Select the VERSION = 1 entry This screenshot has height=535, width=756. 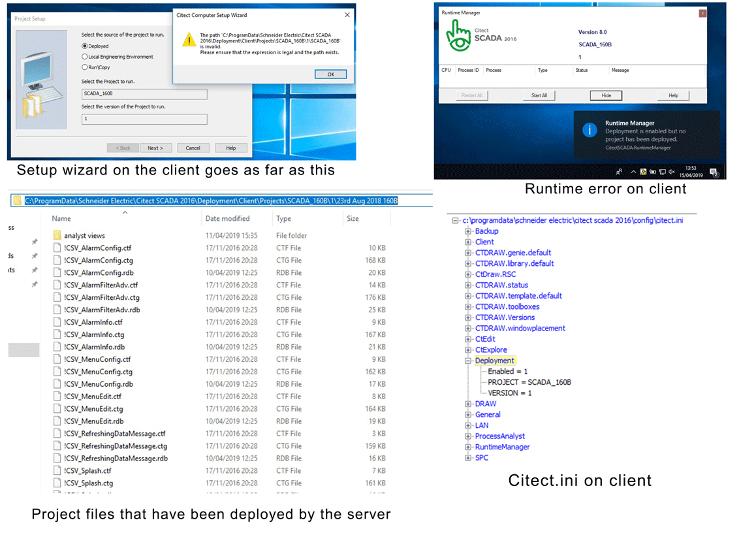(x=510, y=393)
